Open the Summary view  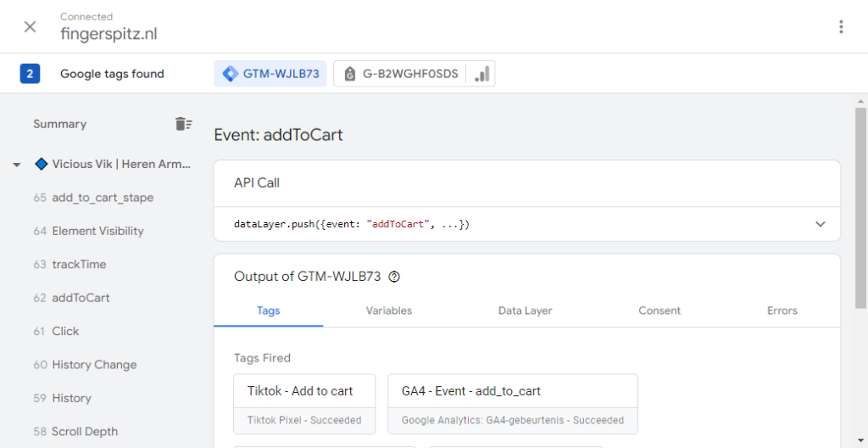(60, 124)
